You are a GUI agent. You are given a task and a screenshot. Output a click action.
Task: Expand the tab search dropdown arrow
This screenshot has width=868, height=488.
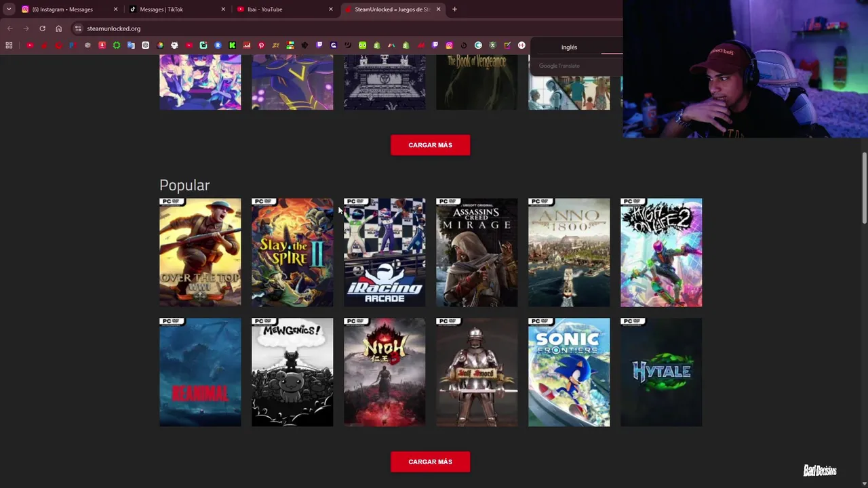(x=9, y=9)
